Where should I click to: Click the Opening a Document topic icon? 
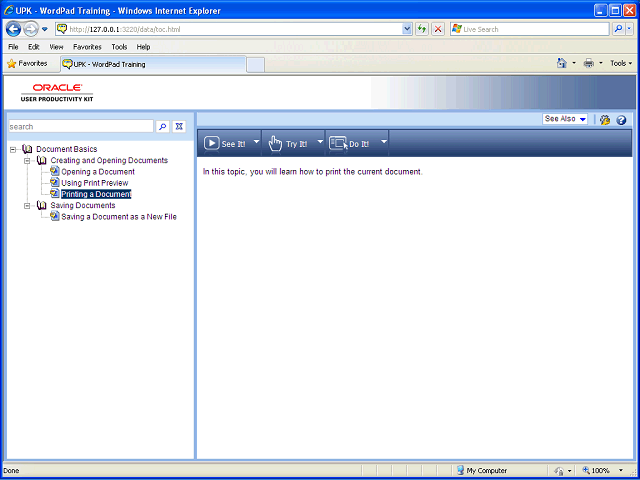pyautogui.click(x=55, y=171)
